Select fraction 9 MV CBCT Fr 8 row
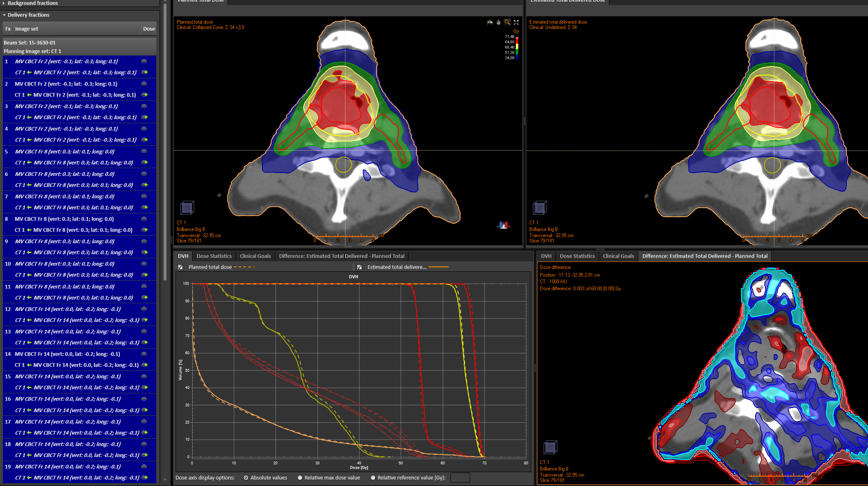Screen dimensions: 868x486 click(80, 241)
